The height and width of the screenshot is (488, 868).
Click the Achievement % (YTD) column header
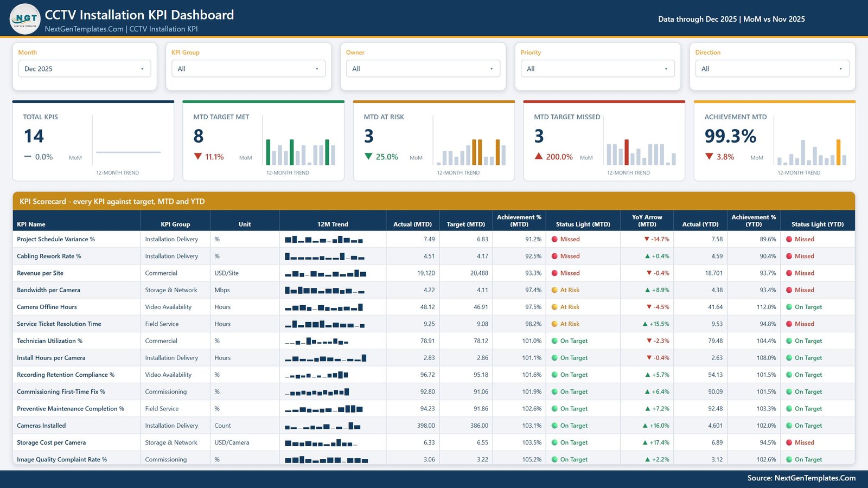click(754, 221)
